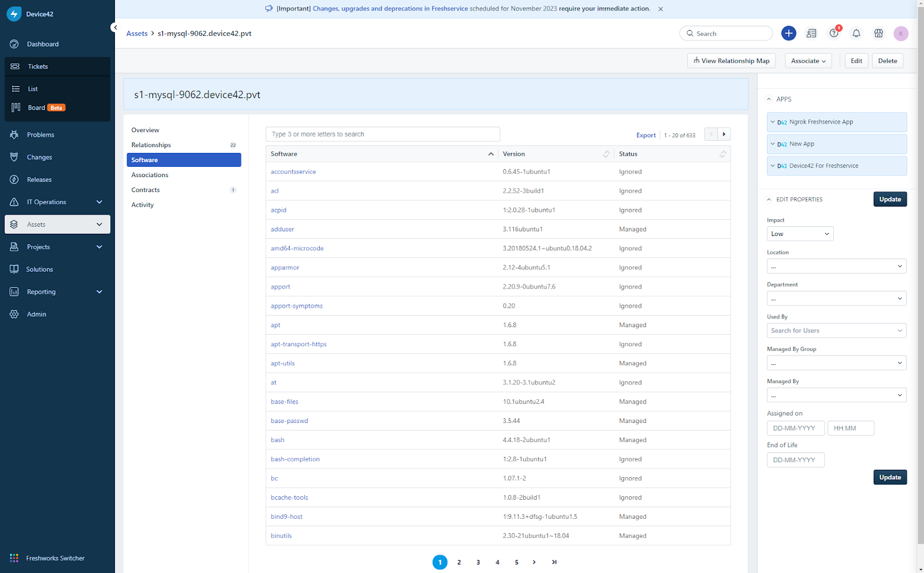This screenshot has height=573, width=924.
Task: Switch to the Contracts tab
Action: 184,190
